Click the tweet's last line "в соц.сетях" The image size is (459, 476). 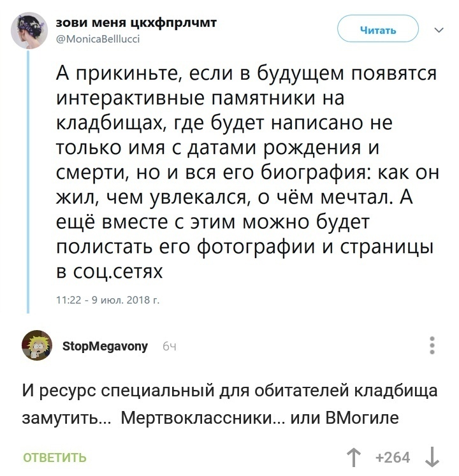point(110,271)
